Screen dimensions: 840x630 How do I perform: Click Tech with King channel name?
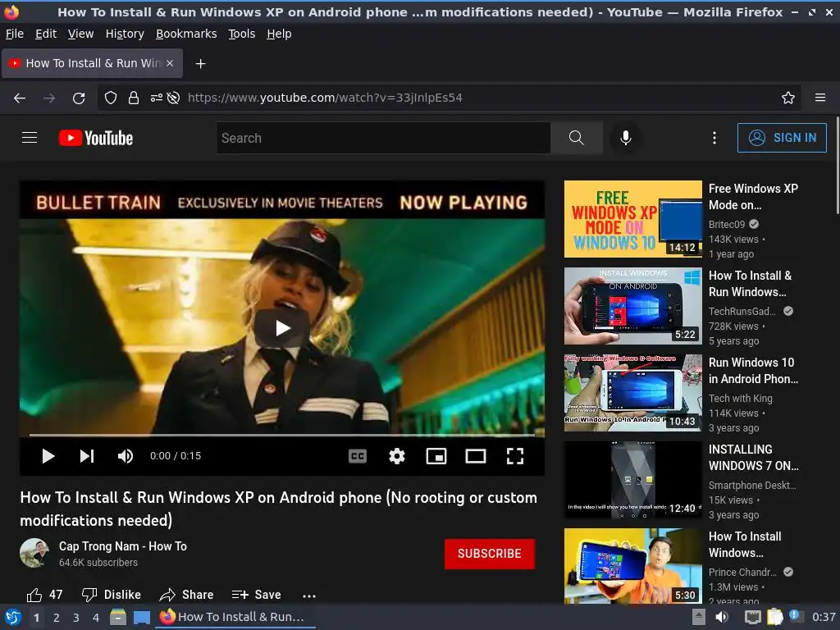pos(741,399)
